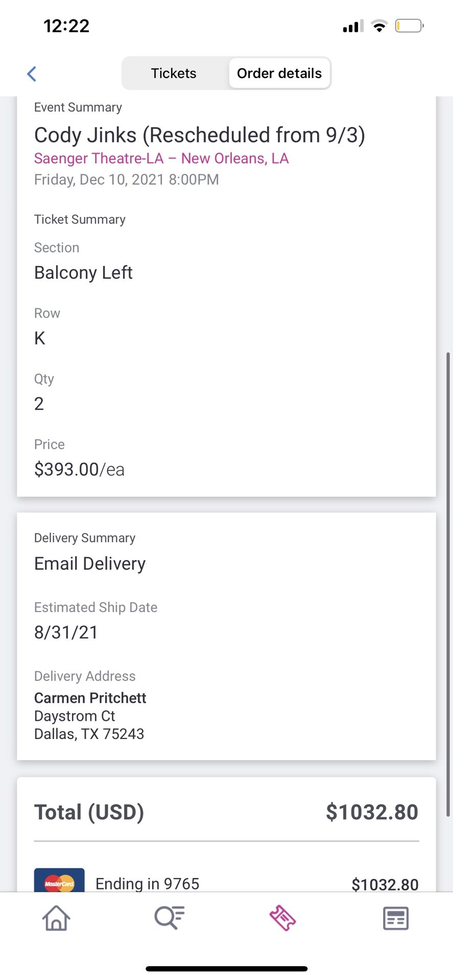The height and width of the screenshot is (980, 453).
Task: Tap the cellular signal bars icon
Action: tap(353, 26)
